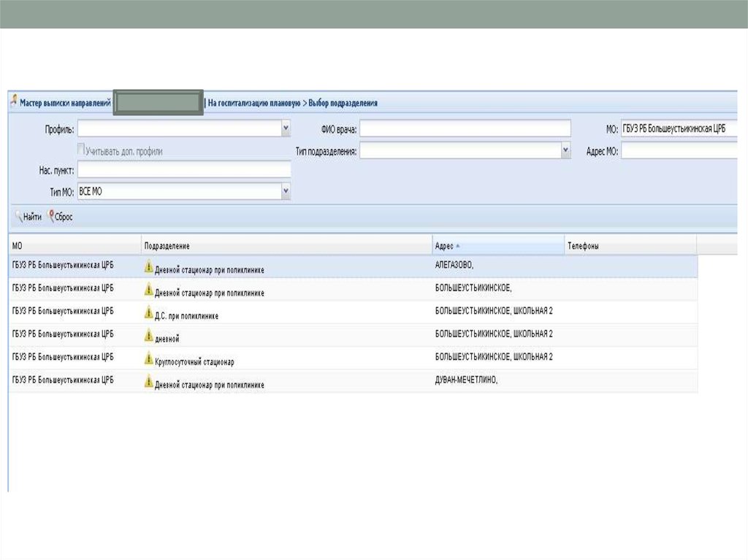
Task: Click the Сброс reset pin icon
Action: [x=50, y=216]
